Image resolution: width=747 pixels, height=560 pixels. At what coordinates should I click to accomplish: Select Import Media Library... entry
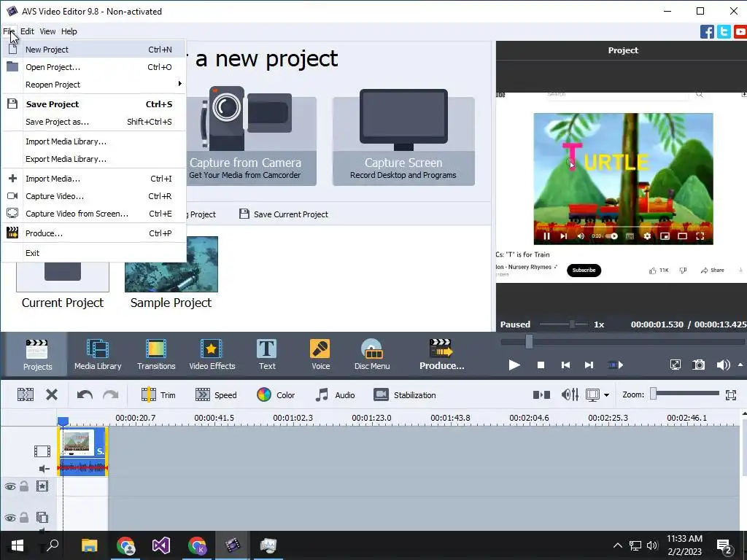click(93, 141)
